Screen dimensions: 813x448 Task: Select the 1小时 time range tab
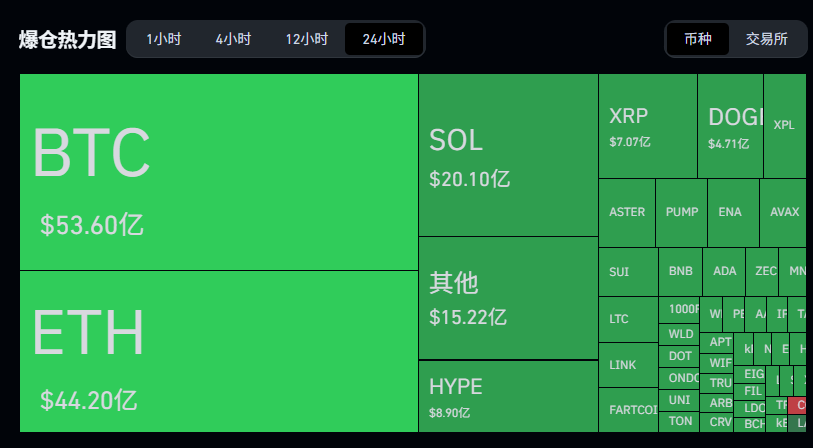pyautogui.click(x=163, y=39)
